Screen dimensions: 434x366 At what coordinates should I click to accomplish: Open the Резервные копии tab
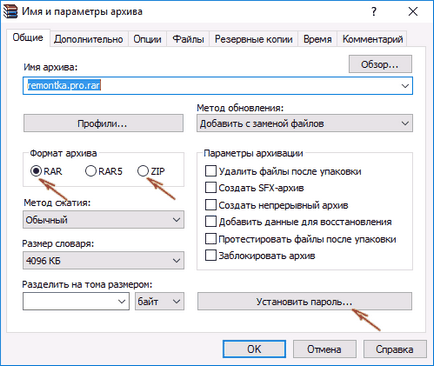click(x=253, y=39)
